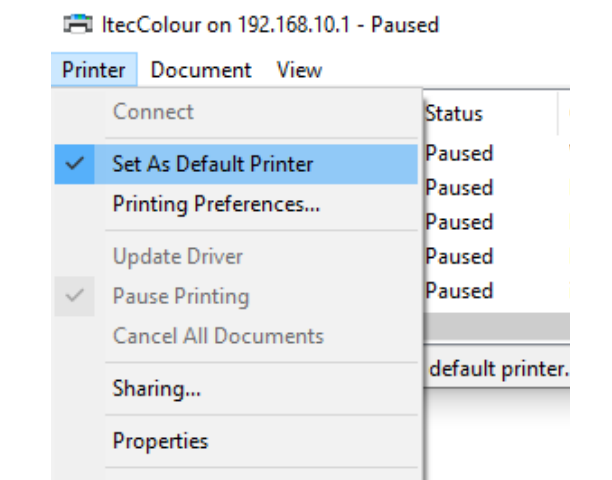
Task: Click the printer icon in the title bar
Action: tap(77, 23)
